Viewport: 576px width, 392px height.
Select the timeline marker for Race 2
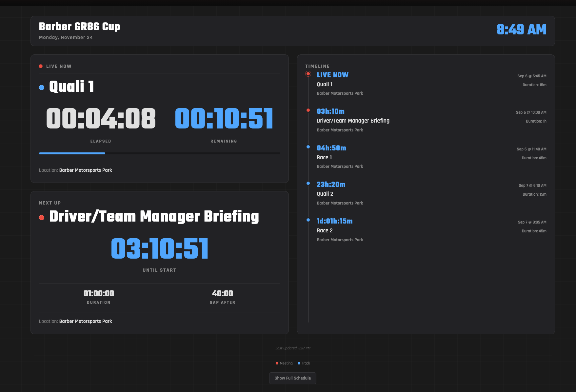point(308,220)
